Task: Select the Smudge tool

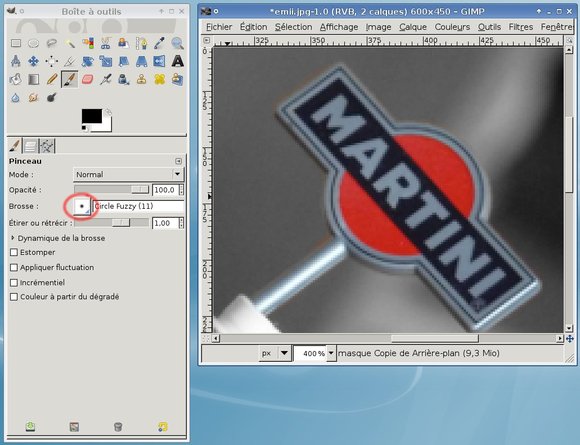Action: [34, 98]
